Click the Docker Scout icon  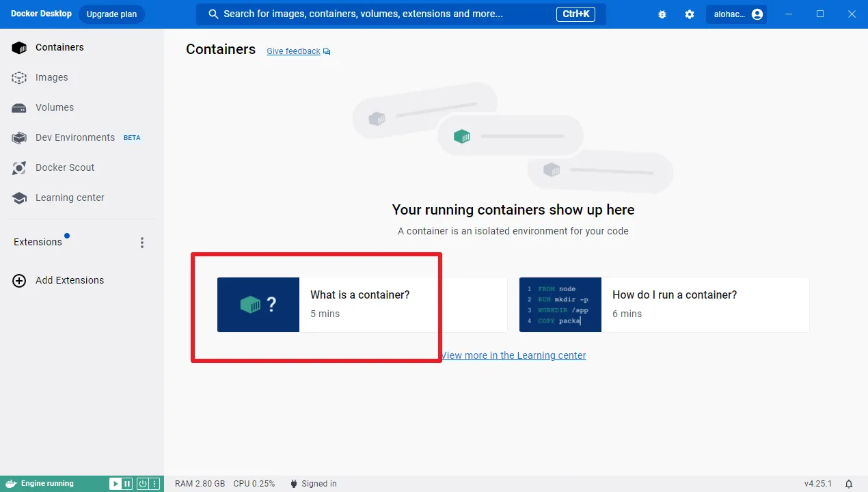click(x=19, y=167)
